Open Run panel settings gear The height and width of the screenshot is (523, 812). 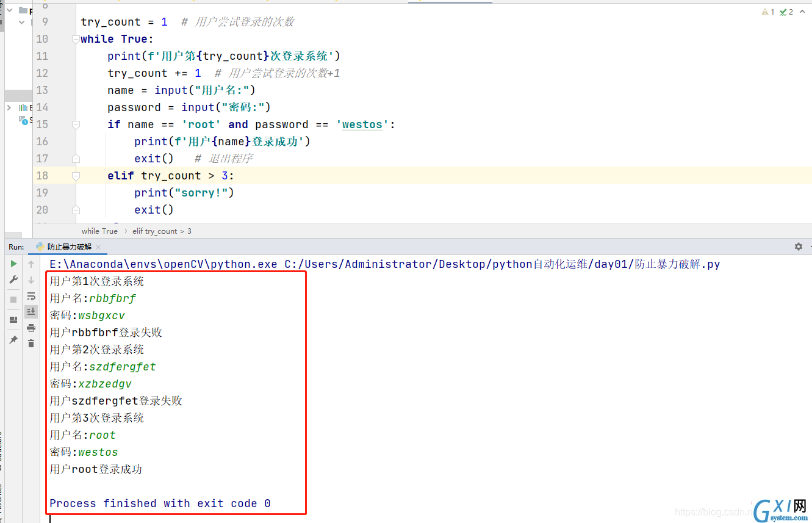[799, 247]
